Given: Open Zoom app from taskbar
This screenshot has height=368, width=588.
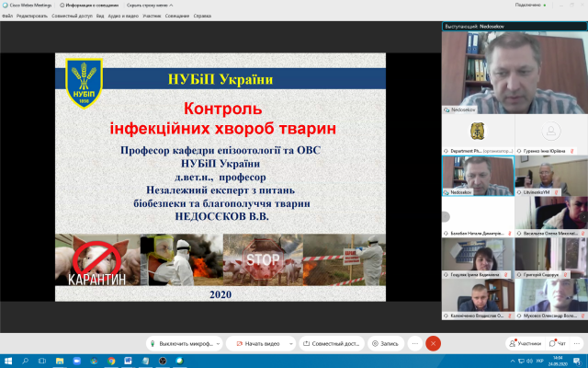Looking at the screenshot, I should (x=77, y=361).
